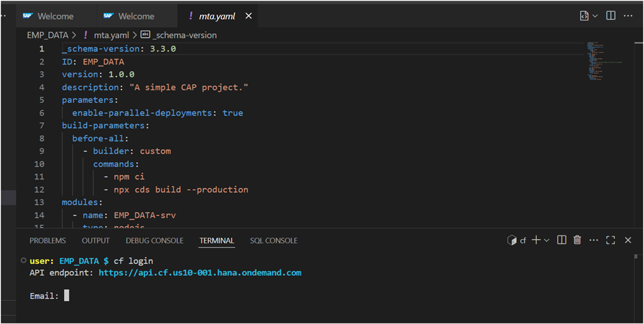Click the SAP icon on first Welcome tab

tap(28, 16)
